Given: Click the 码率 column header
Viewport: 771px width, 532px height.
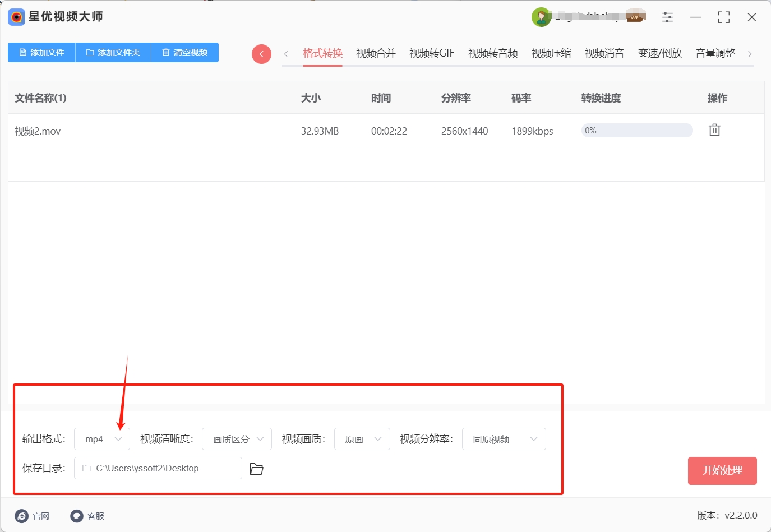Looking at the screenshot, I should pyautogui.click(x=521, y=98).
